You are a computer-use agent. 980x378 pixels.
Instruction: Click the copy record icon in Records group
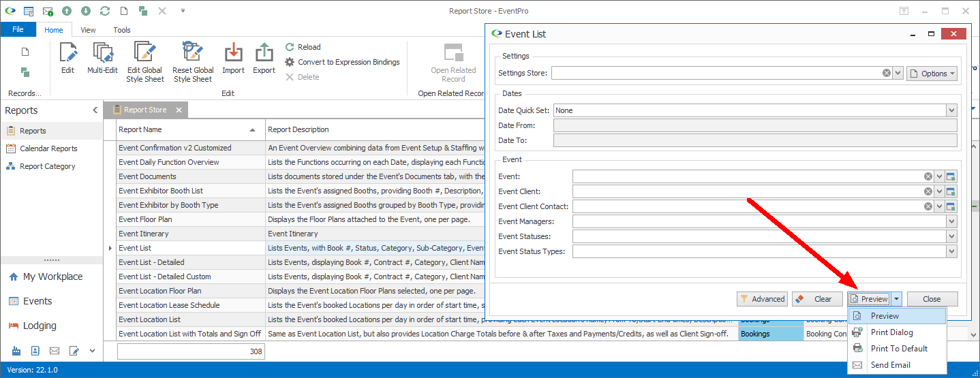25,72
